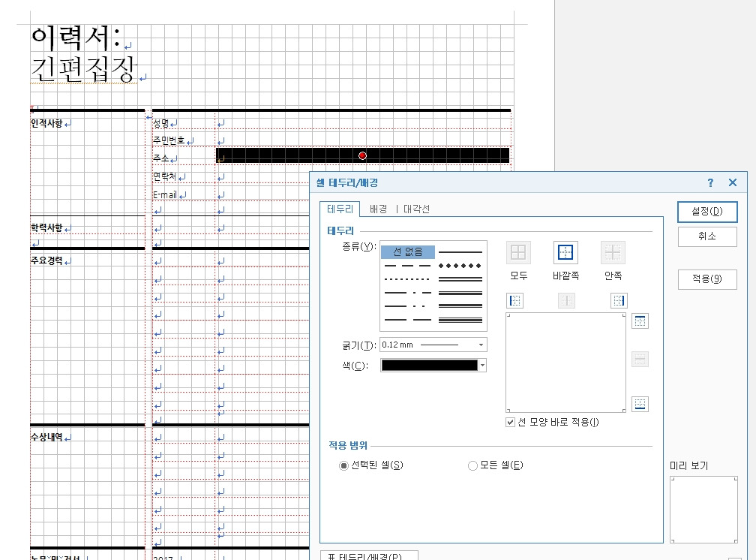Image resolution: width=756 pixels, height=560 pixels.
Task: Click the 학력사항 heading
Action: pos(46,227)
